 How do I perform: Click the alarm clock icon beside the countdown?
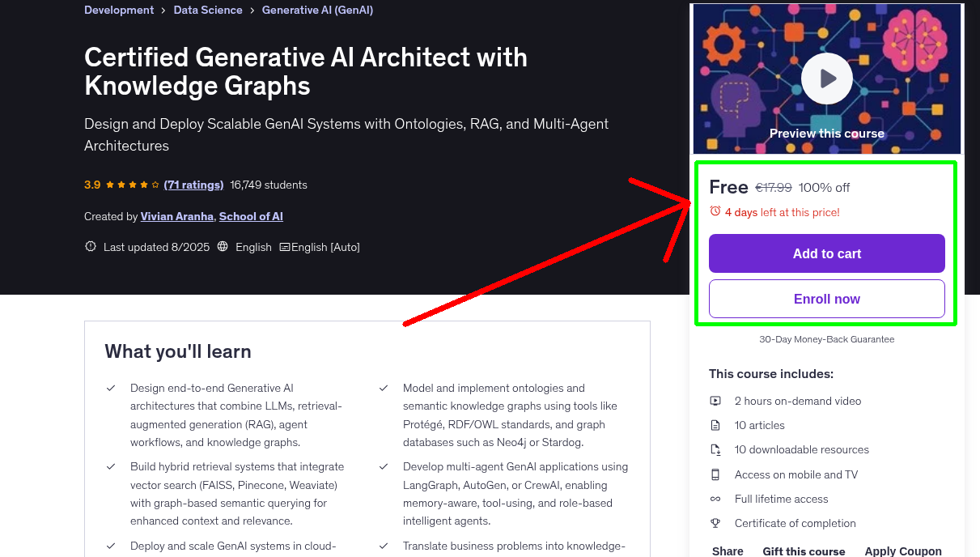[715, 210]
